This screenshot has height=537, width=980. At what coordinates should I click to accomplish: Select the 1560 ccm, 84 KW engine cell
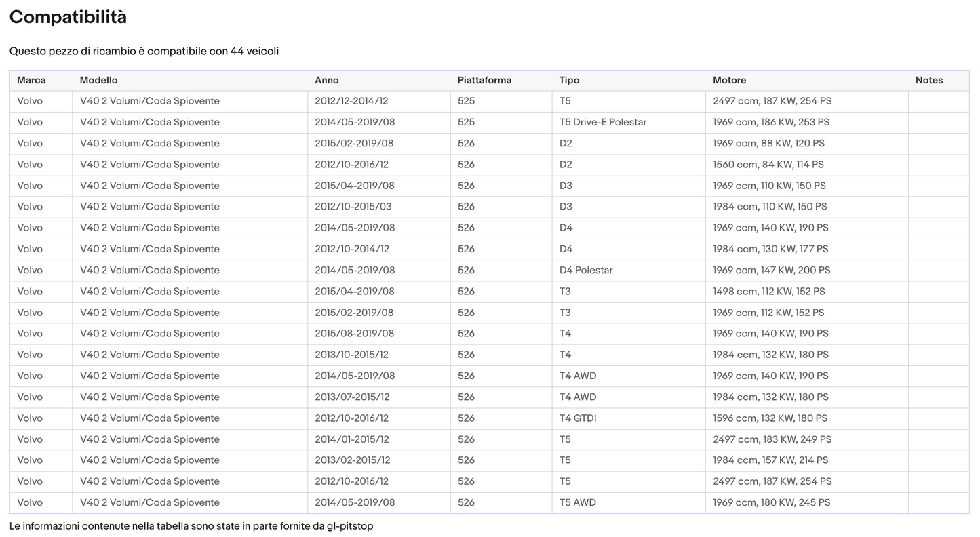pos(768,164)
